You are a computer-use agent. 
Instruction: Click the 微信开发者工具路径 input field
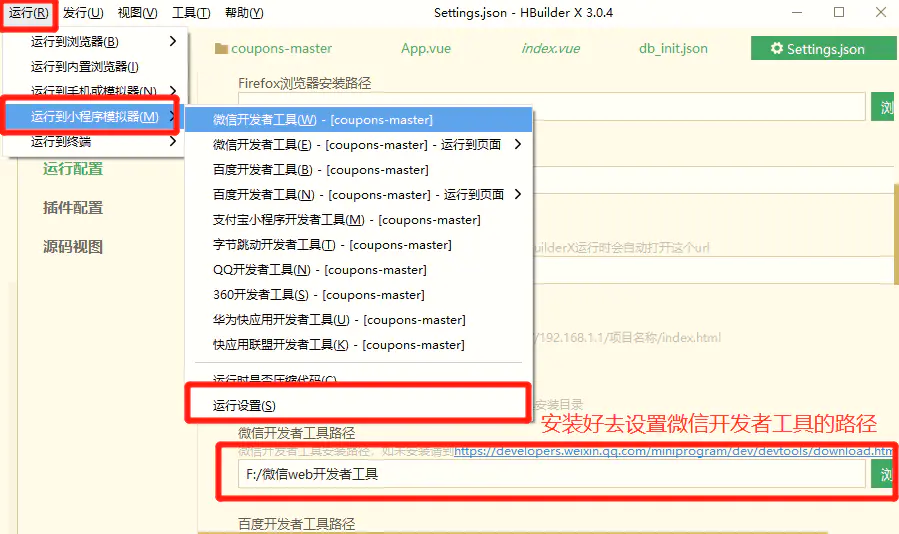552,474
